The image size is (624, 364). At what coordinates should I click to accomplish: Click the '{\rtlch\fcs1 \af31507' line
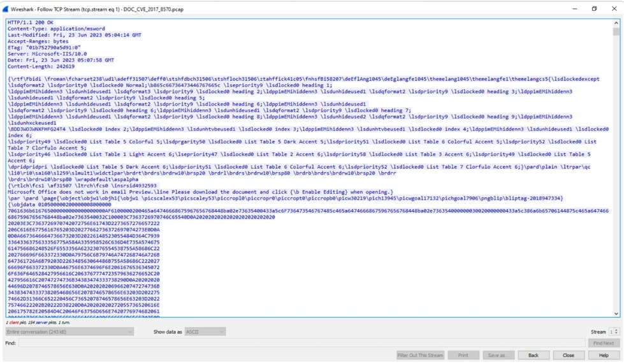(82, 186)
